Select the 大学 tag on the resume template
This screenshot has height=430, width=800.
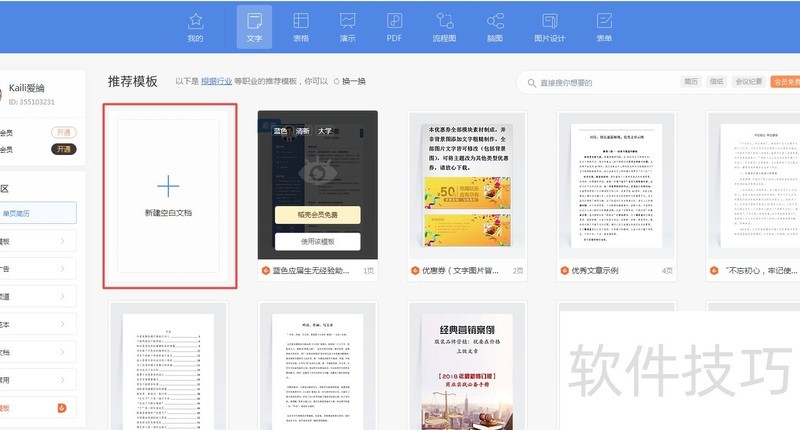click(x=325, y=131)
